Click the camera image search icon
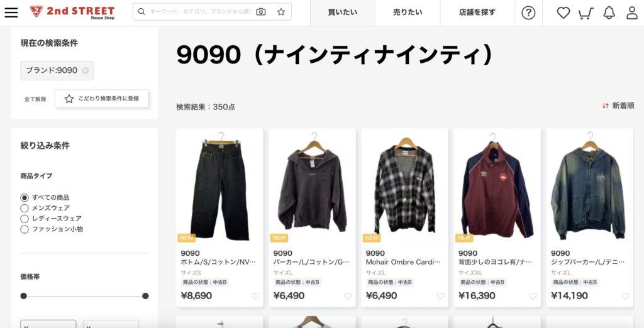The width and height of the screenshot is (644, 328). pyautogui.click(x=261, y=12)
